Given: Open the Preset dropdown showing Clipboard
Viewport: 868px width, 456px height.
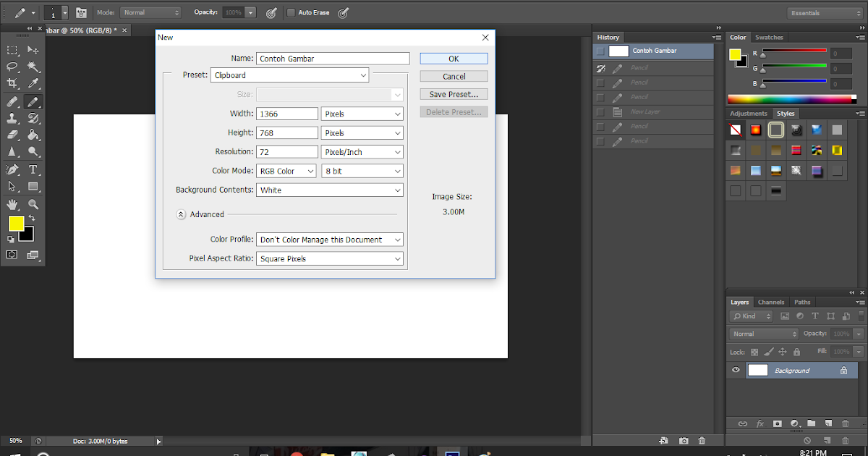Looking at the screenshot, I should 289,75.
